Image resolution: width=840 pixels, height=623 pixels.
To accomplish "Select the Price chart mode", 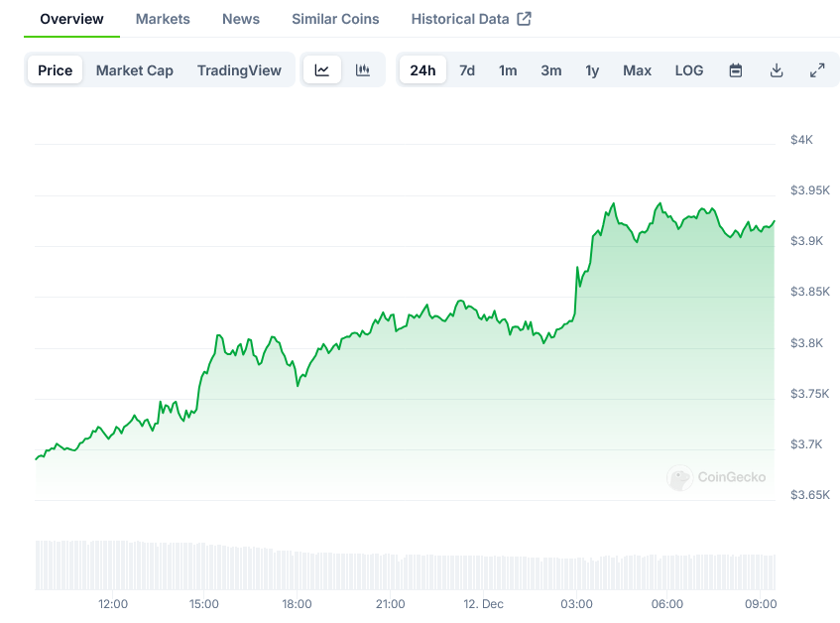I will [x=56, y=70].
